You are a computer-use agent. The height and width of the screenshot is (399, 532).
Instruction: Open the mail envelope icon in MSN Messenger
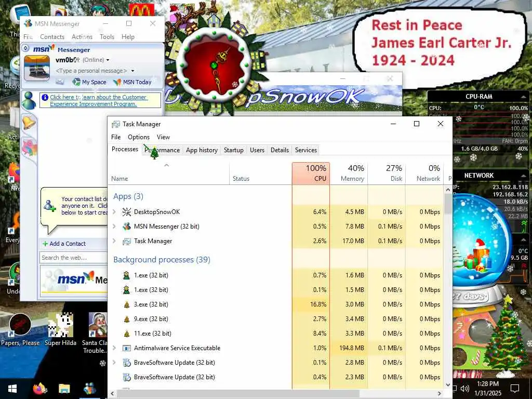tap(60, 82)
